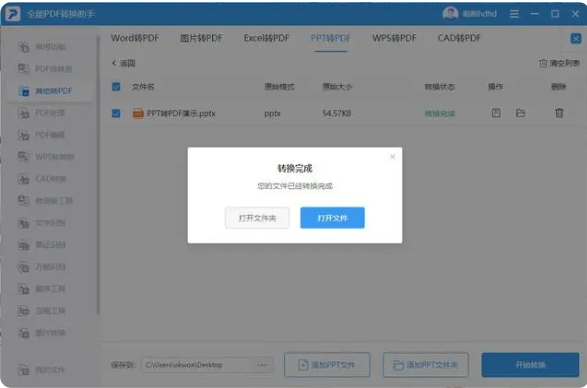This screenshot has height=388, width=587.
Task: Click the sidebar vertical scrollbar
Action: pos(98,175)
